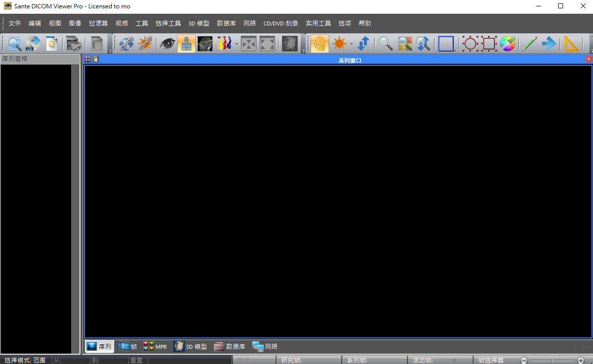Viewport: 593px width, 364px height.
Task: Open dropdown arrow next to sun tool
Action: pyautogui.click(x=351, y=44)
